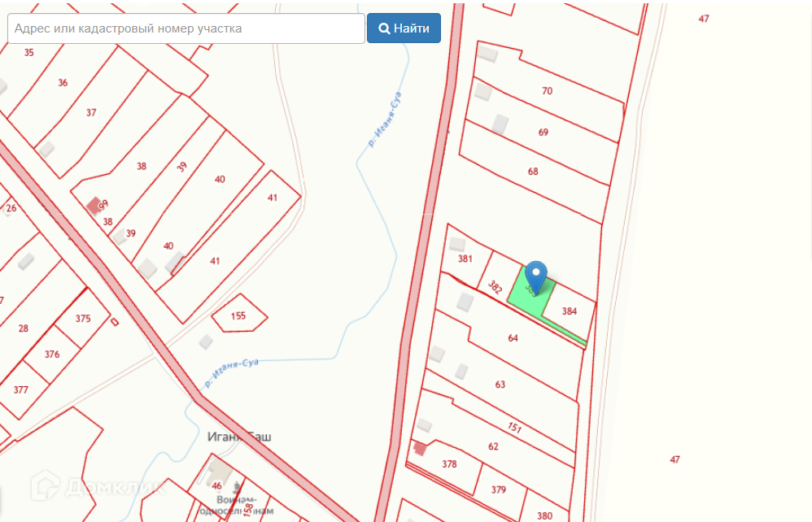This screenshot has width=812, height=522.
Task: Focus the cadastral number search field
Action: 186,28
